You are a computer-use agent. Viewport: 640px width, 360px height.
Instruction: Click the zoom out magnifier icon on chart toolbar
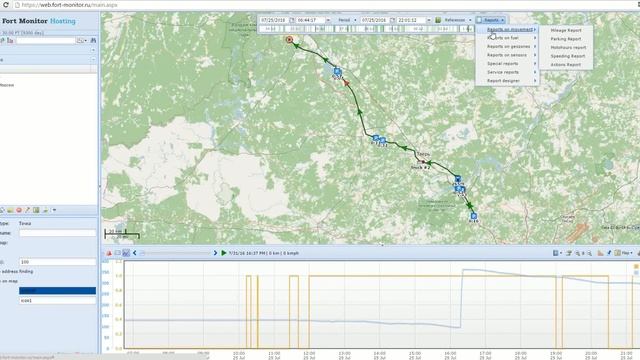pyautogui.click(x=589, y=253)
